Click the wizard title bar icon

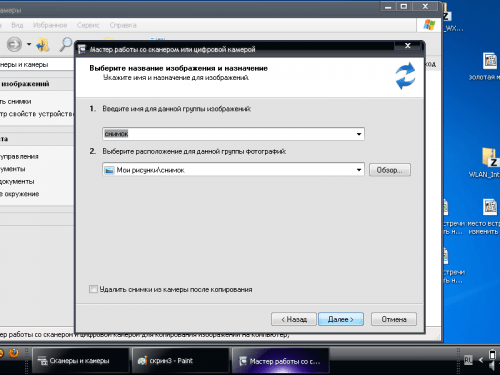click(82, 50)
